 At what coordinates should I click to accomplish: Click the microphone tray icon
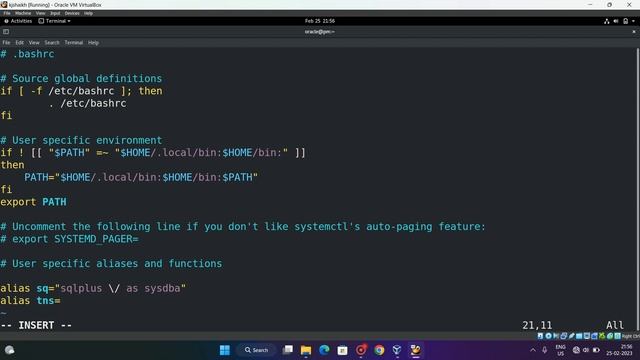(544, 350)
